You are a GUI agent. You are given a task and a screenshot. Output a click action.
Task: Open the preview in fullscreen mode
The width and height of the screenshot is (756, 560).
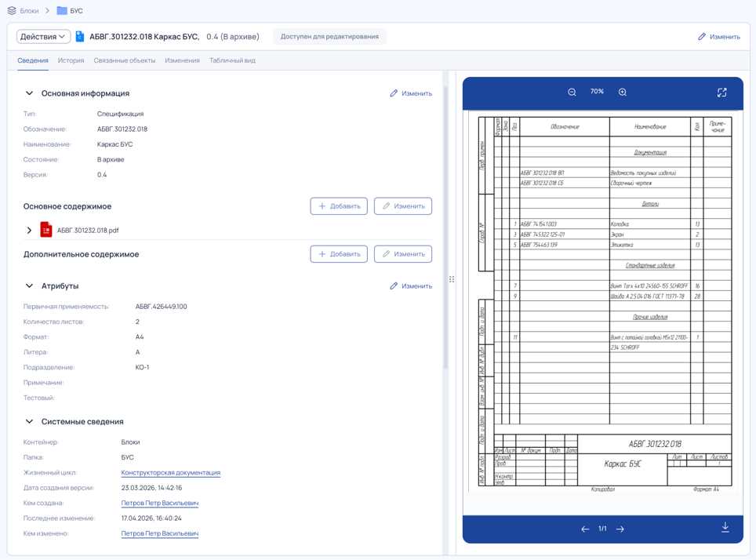tap(721, 93)
